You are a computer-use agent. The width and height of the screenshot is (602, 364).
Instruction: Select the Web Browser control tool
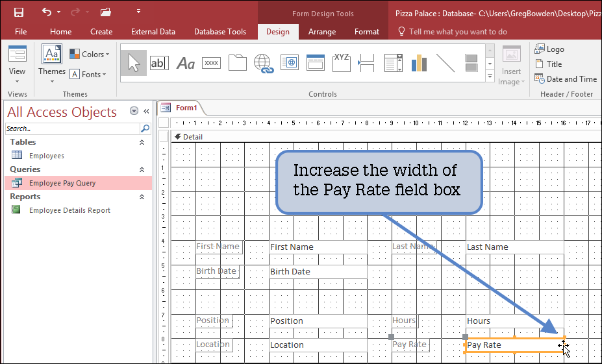pyautogui.click(x=290, y=63)
